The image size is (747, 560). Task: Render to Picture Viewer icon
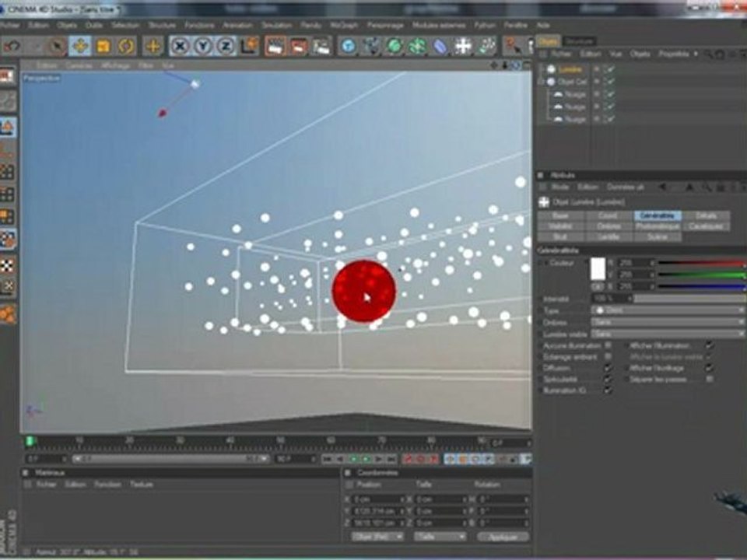click(x=298, y=46)
